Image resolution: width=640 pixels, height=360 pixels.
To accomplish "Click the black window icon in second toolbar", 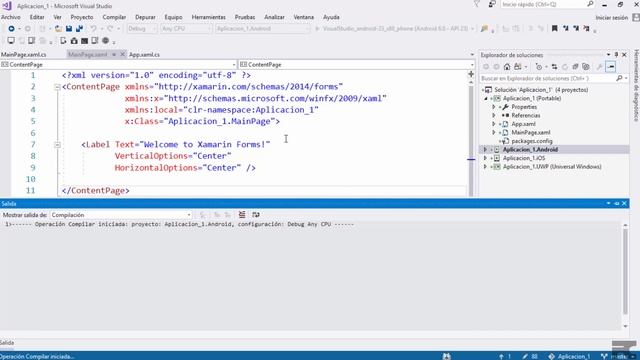I will (84, 41).
